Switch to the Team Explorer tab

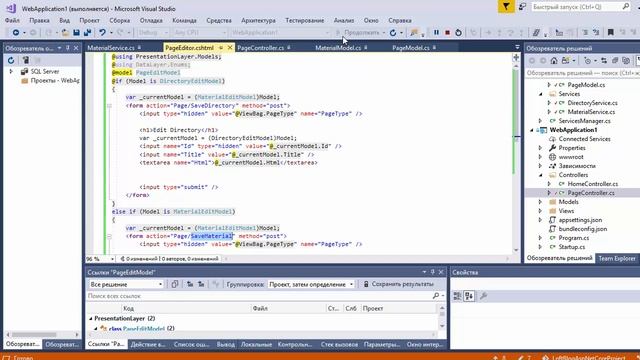pyautogui.click(x=617, y=258)
